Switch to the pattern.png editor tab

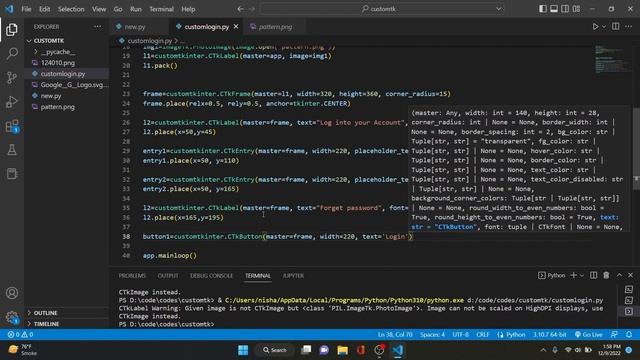[275, 27]
